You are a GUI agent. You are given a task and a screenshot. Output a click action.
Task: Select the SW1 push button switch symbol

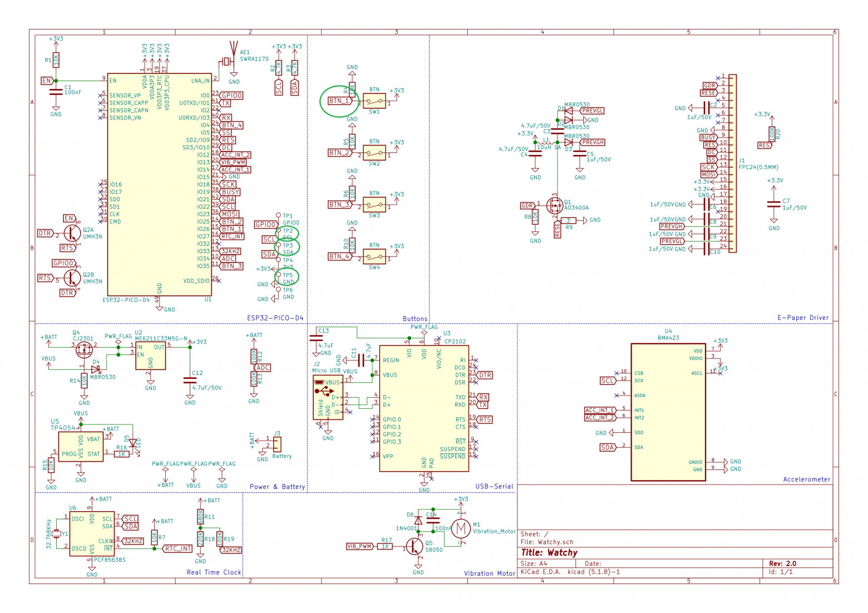(x=374, y=101)
